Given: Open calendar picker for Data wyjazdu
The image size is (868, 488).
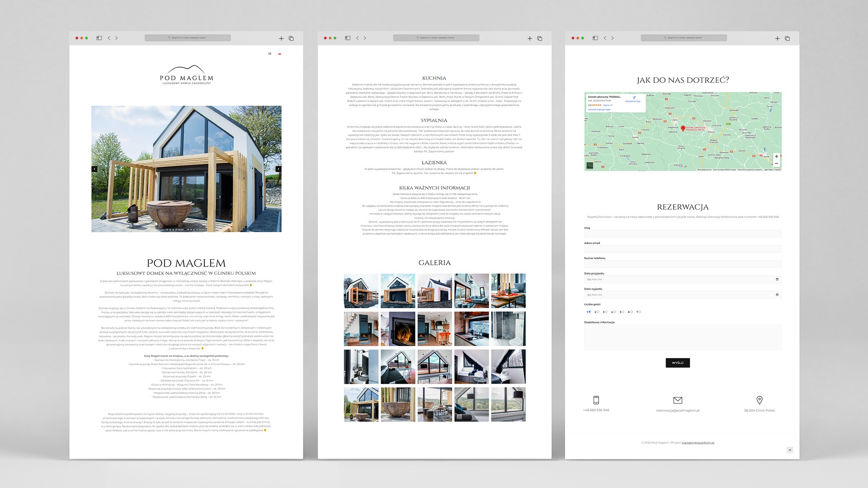Looking at the screenshot, I should point(777,295).
